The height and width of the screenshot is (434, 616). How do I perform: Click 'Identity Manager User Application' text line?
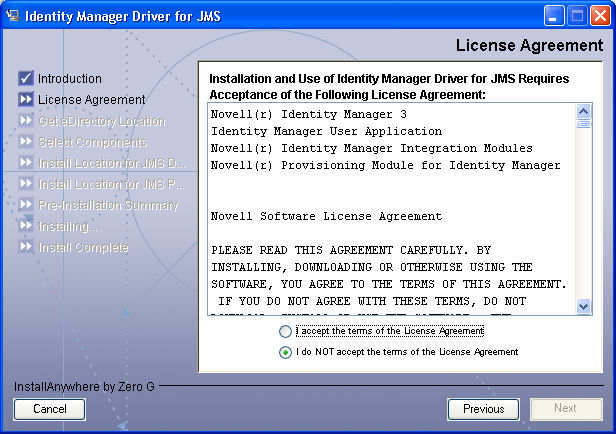[x=326, y=131]
